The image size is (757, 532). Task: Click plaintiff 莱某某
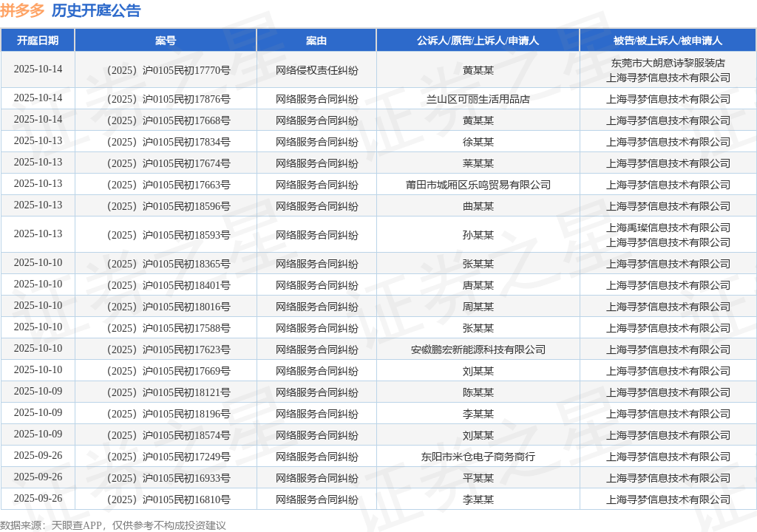click(x=478, y=163)
